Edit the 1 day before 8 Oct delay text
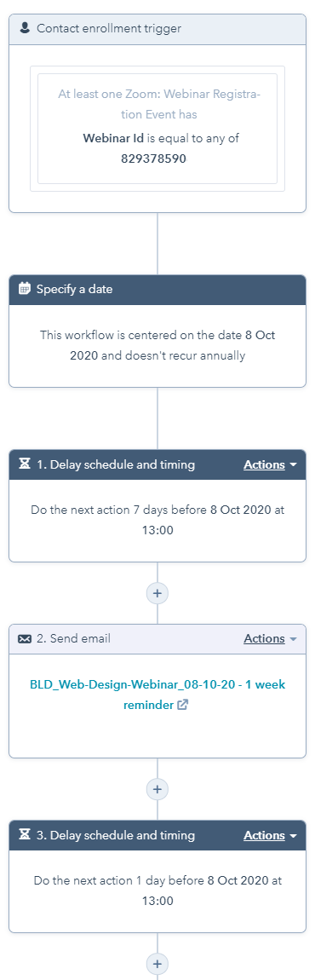This screenshot has height=980, width=315. 157,891
